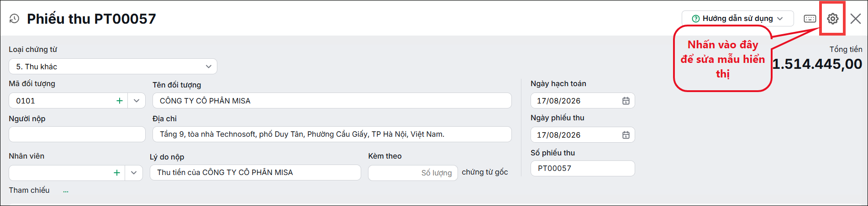Open the history icon beside Phiếu thu title
The height and width of the screenshot is (206, 868).
click(14, 19)
